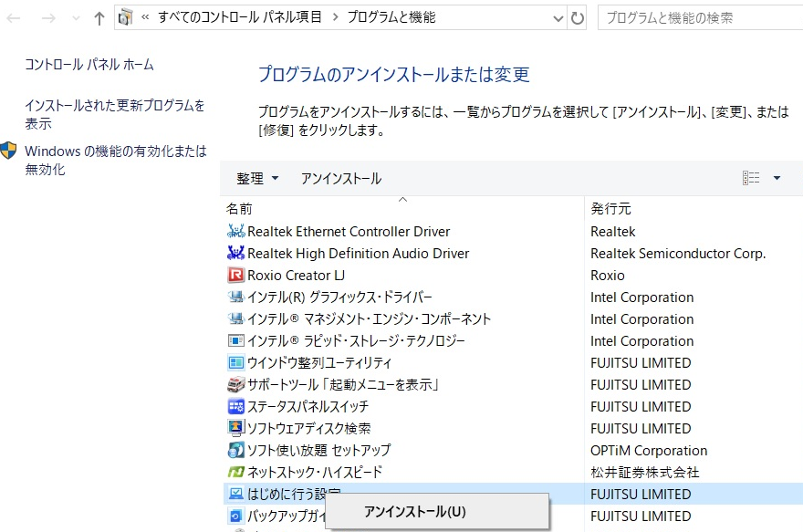Click the ネットストック・ハイスピード icon
Viewport: 803px width, 532px height.
pyautogui.click(x=235, y=472)
